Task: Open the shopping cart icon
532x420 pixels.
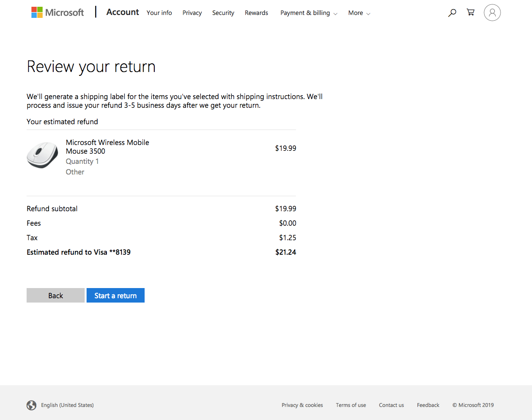Action: tap(471, 13)
